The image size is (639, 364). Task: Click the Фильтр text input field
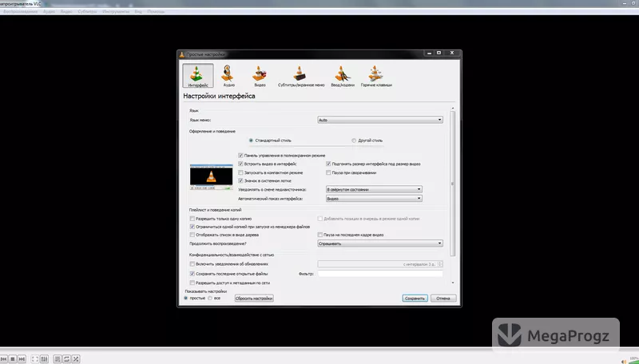click(x=380, y=274)
